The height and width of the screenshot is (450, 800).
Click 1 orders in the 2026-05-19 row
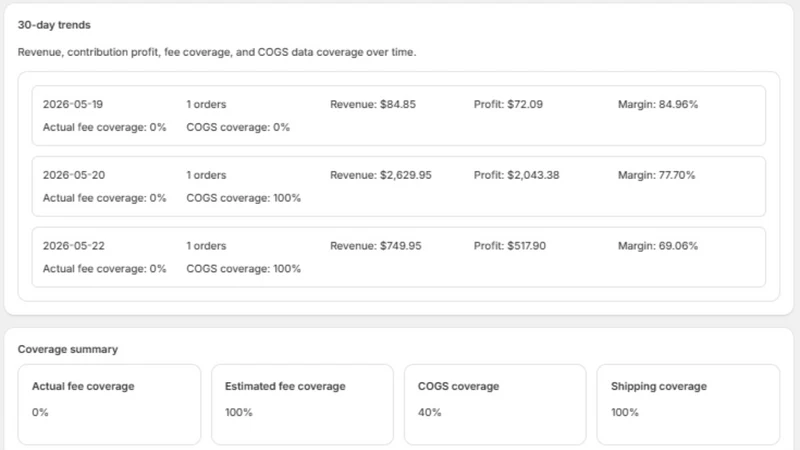[x=206, y=104]
